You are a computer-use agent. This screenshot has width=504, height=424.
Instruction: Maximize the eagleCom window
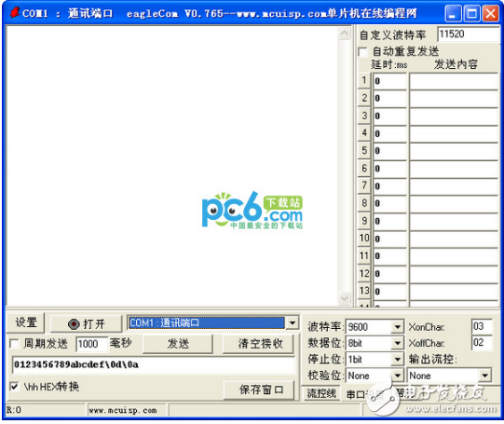[x=471, y=13]
